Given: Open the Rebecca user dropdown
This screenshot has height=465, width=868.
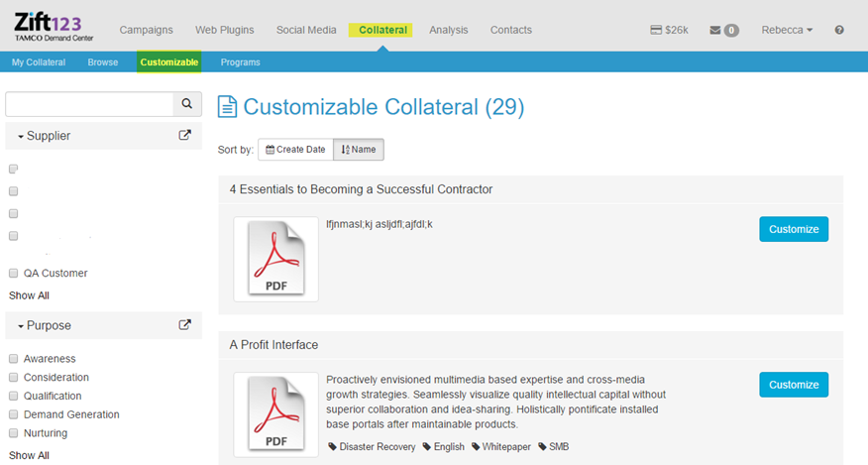Looking at the screenshot, I should click(x=787, y=30).
